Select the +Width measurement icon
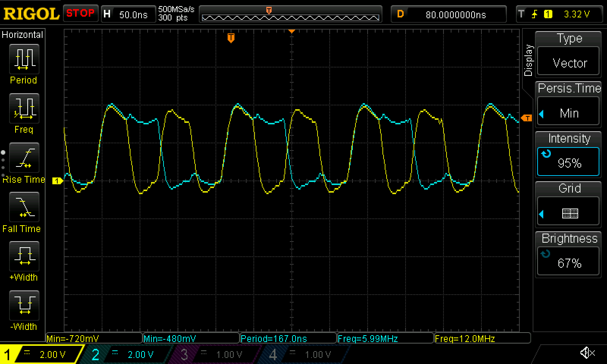The height and width of the screenshot is (364, 607). 24,257
